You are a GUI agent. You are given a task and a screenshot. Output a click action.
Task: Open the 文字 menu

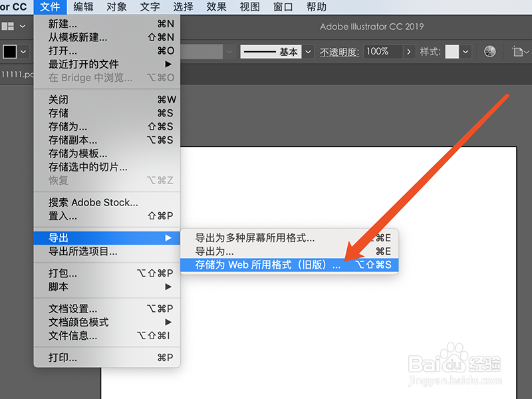click(x=150, y=7)
